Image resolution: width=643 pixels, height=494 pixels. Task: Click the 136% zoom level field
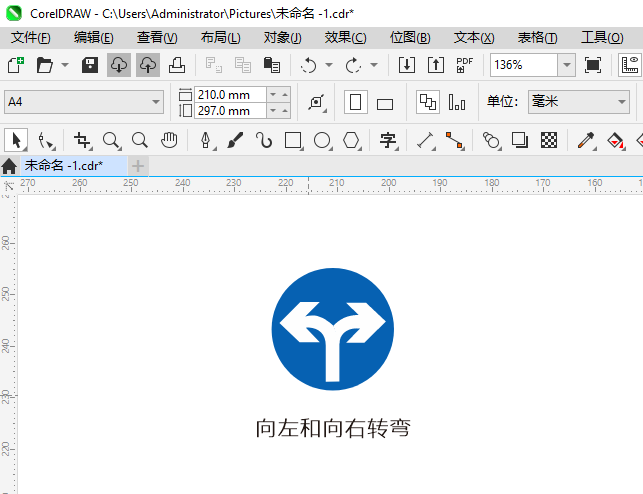[524, 65]
